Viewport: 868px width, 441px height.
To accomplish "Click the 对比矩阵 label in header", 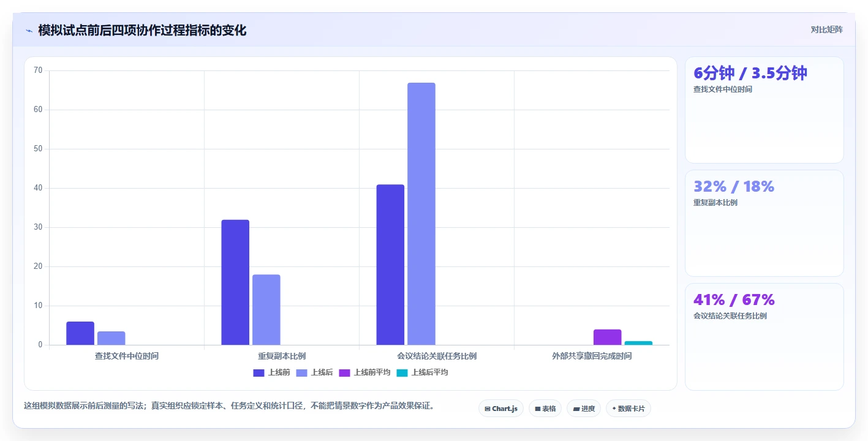I will (x=826, y=29).
